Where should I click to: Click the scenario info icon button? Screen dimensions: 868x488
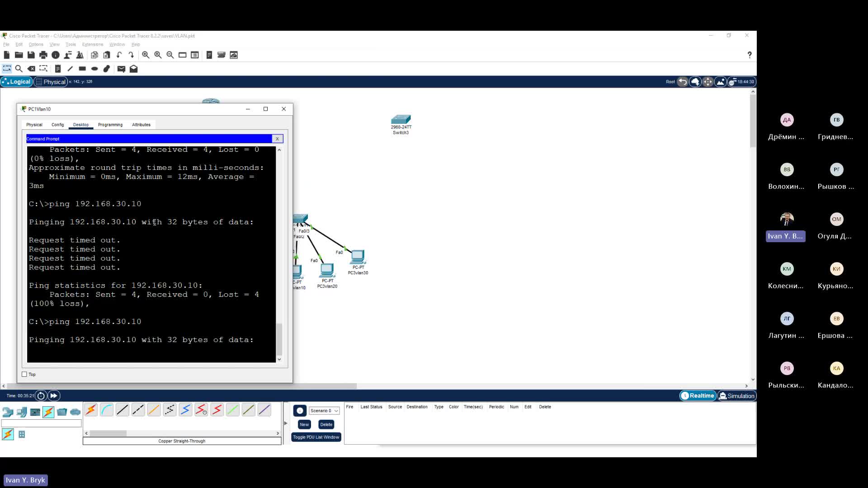click(x=300, y=411)
